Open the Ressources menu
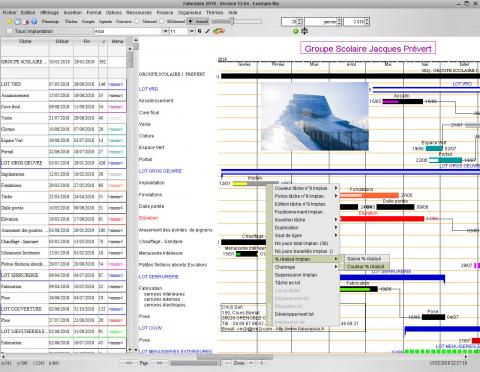Screen dimensions: 480x372 coord(139,12)
